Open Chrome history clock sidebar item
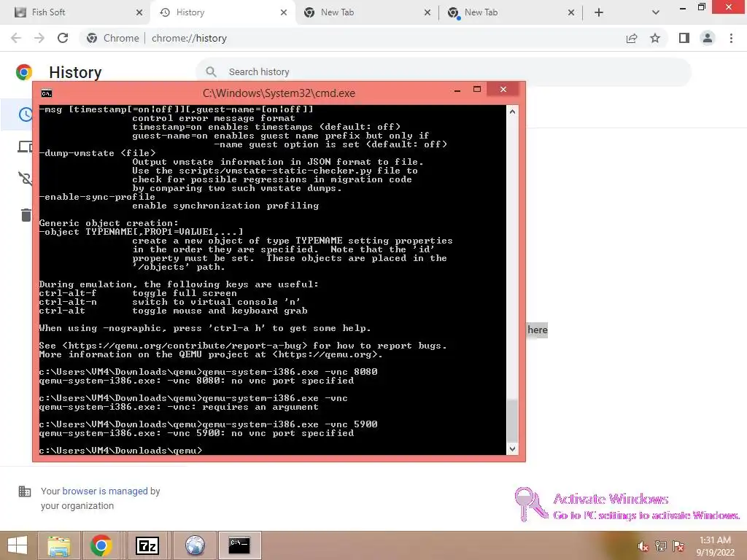The height and width of the screenshot is (560, 747). tap(25, 114)
